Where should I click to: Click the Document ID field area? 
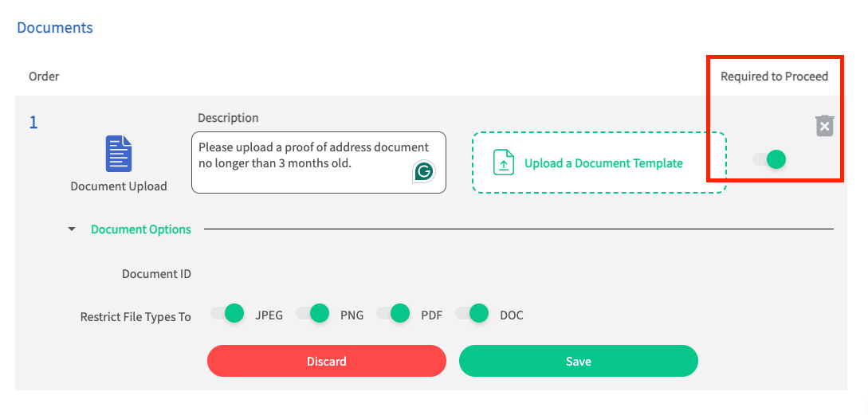157,273
